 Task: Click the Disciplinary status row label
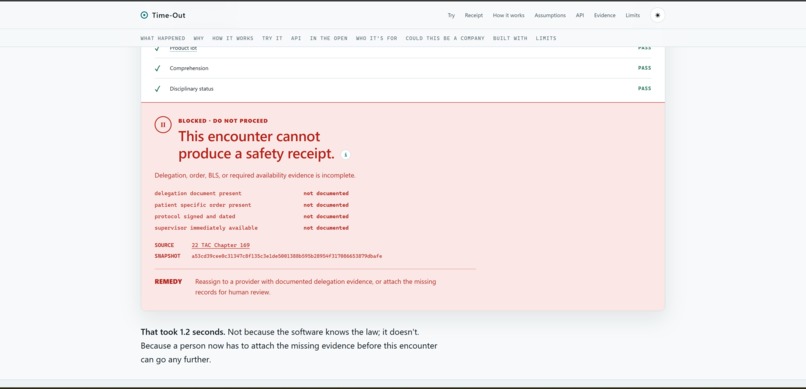(x=191, y=89)
